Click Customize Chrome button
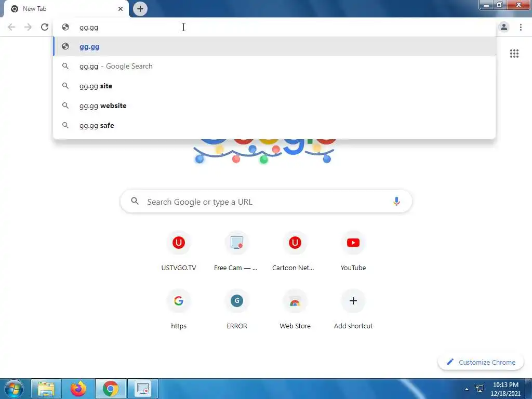This screenshot has width=532, height=399. coord(481,362)
